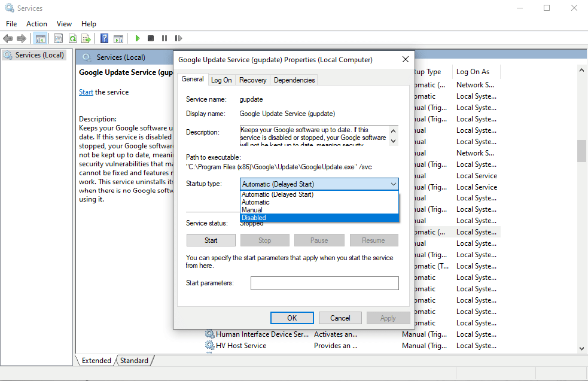Choose Manual startup option in list
This screenshot has width=588, height=381.
tap(319, 210)
